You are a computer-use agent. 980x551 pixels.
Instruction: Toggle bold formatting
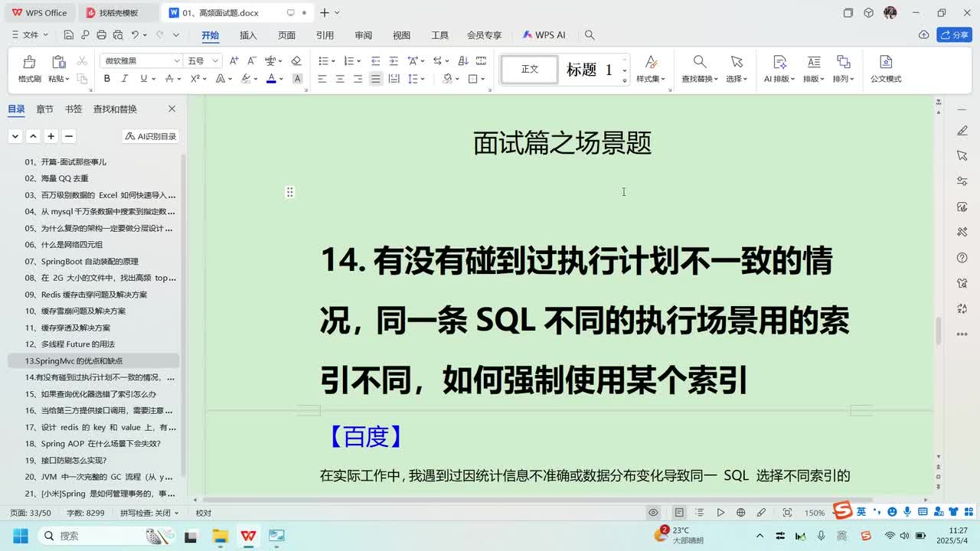(107, 79)
